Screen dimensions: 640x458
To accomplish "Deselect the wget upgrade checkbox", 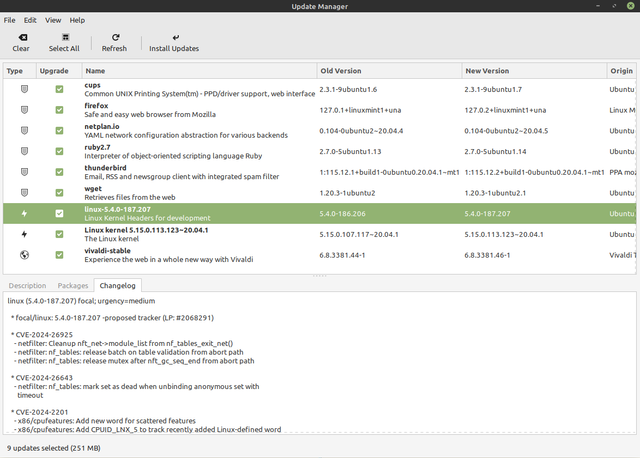I will pyautogui.click(x=60, y=193).
